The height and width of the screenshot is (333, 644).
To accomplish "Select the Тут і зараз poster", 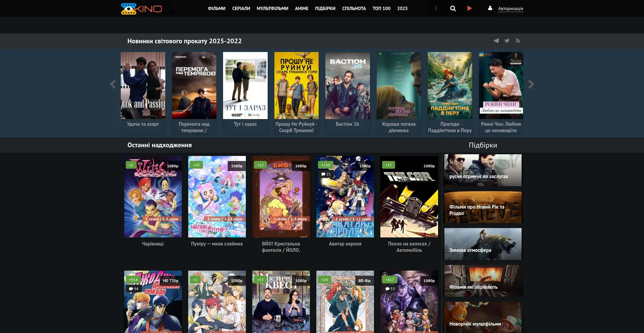I will click(245, 86).
